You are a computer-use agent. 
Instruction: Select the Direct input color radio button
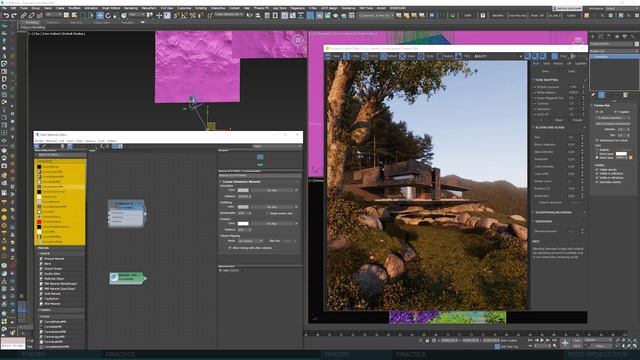click(x=597, y=153)
